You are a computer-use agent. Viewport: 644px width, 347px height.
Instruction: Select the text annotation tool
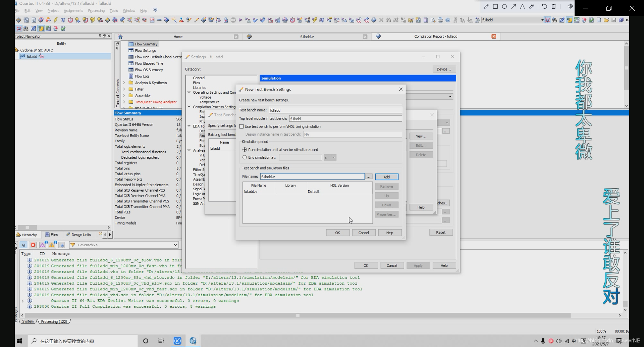[x=522, y=6]
